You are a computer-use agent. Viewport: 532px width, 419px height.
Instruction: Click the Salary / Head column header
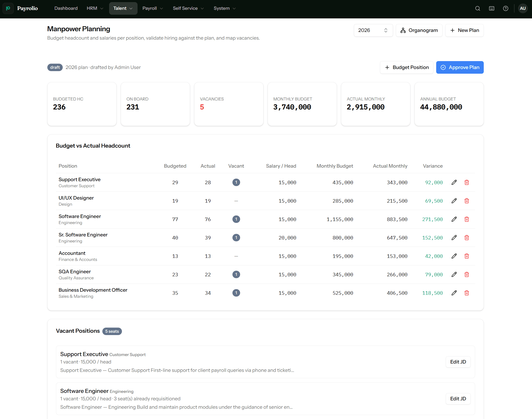[x=281, y=166]
